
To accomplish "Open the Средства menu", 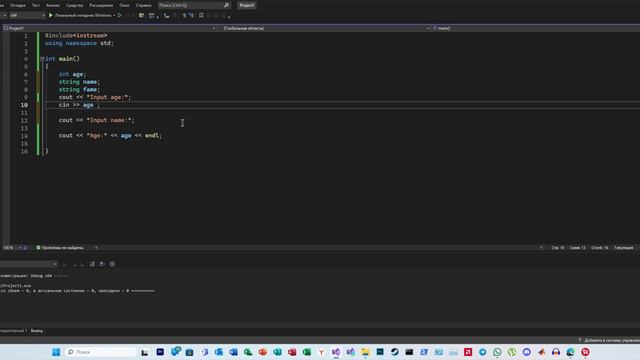I will click(x=74, y=5).
